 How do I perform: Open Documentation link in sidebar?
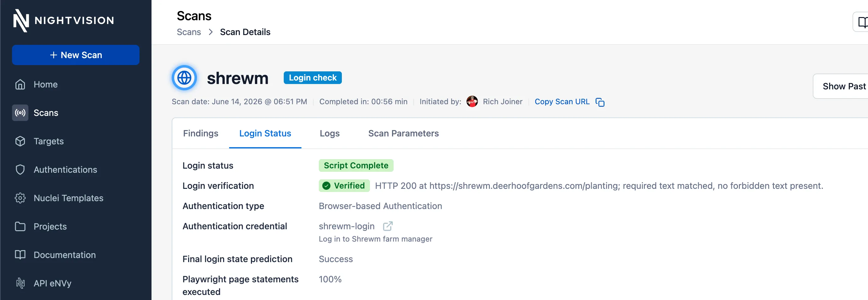pos(65,255)
